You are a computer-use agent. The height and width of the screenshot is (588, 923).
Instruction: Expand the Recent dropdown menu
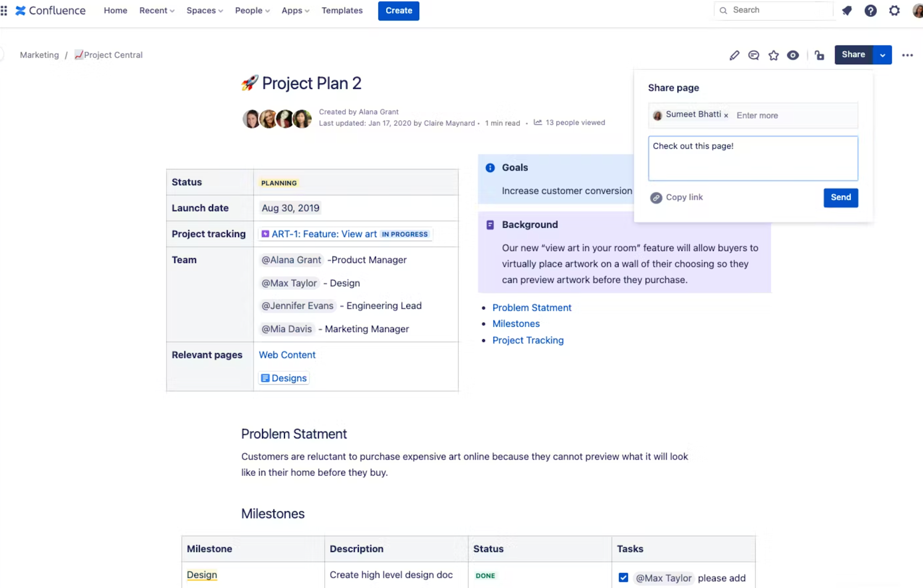point(156,10)
